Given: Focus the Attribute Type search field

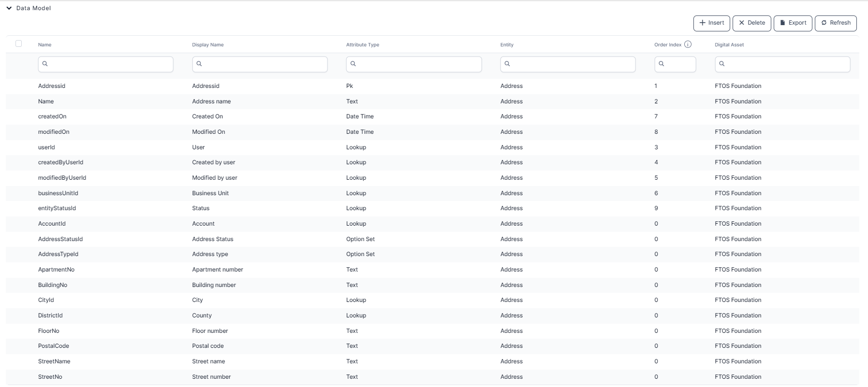Looking at the screenshot, I should tap(418, 64).
